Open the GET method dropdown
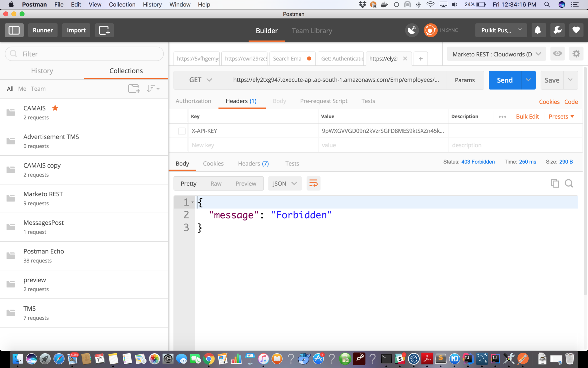 (201, 80)
